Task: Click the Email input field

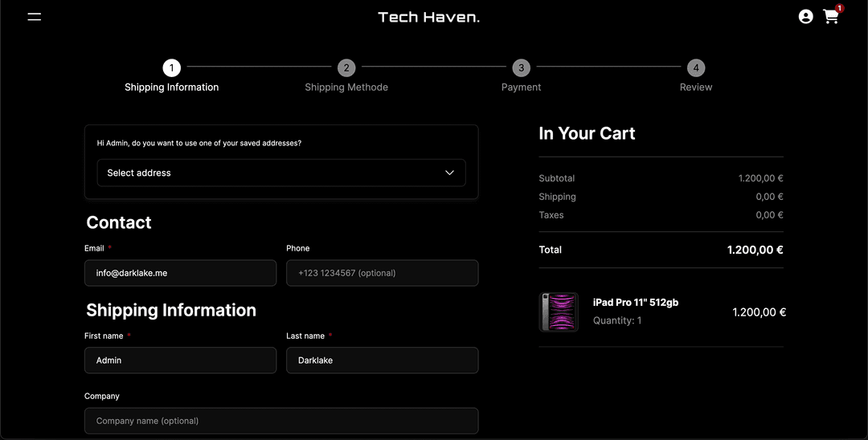Action: 180,273
